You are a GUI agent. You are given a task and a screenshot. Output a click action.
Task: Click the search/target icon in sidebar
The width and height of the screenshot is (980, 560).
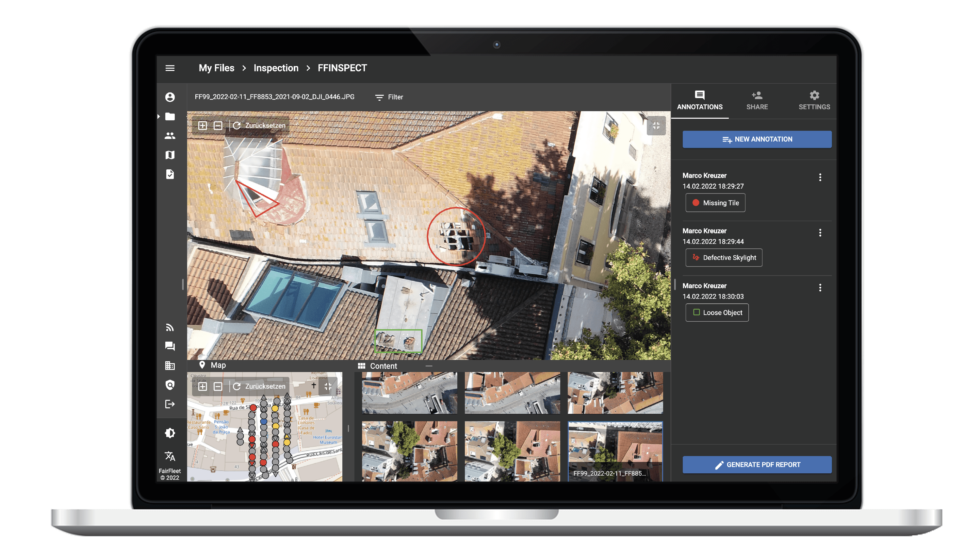(170, 385)
